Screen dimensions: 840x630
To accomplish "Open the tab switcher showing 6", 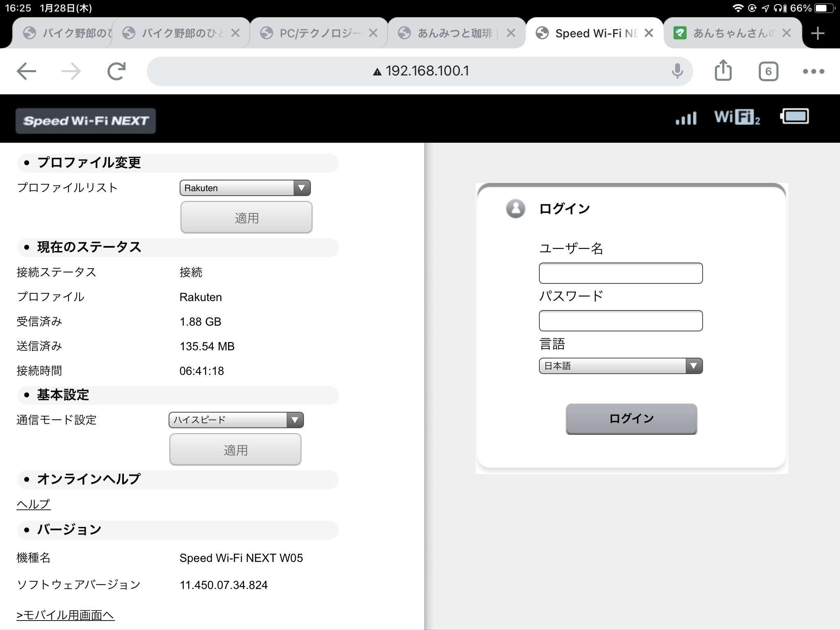I will pyautogui.click(x=768, y=72).
